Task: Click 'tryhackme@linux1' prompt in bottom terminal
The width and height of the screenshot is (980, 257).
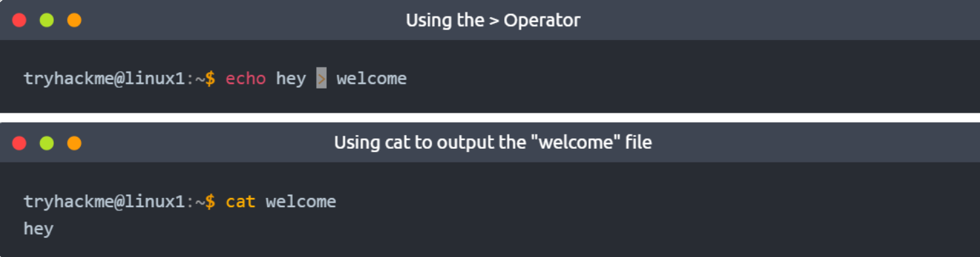Action: [104, 202]
